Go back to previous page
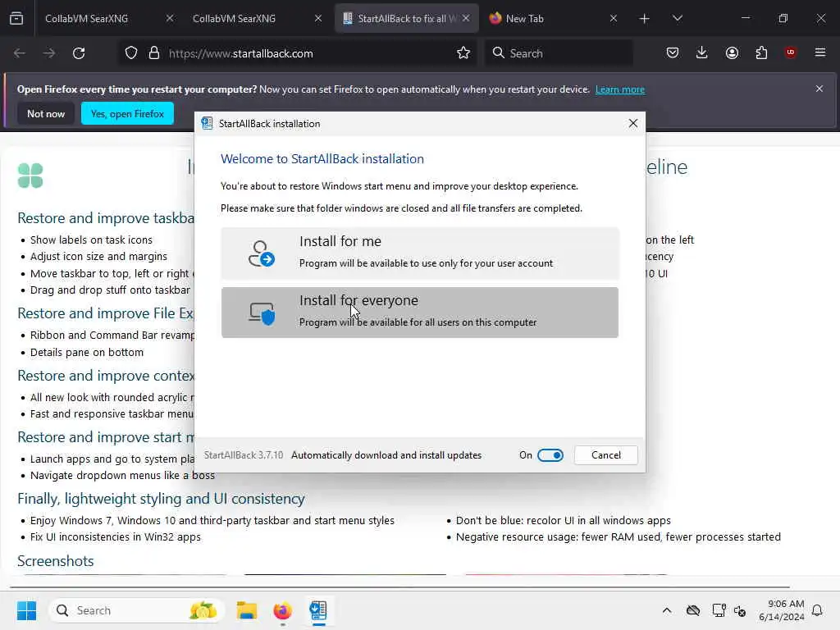 click(20, 53)
